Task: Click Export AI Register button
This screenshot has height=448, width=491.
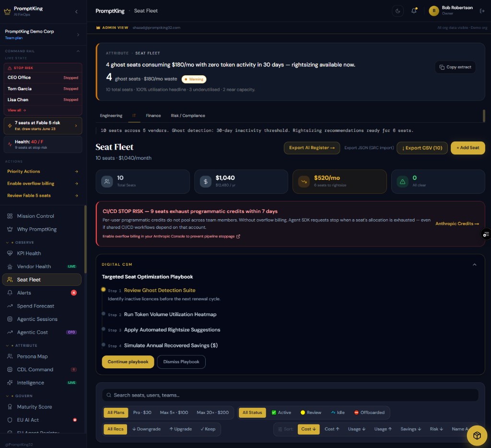Action: (x=312, y=148)
